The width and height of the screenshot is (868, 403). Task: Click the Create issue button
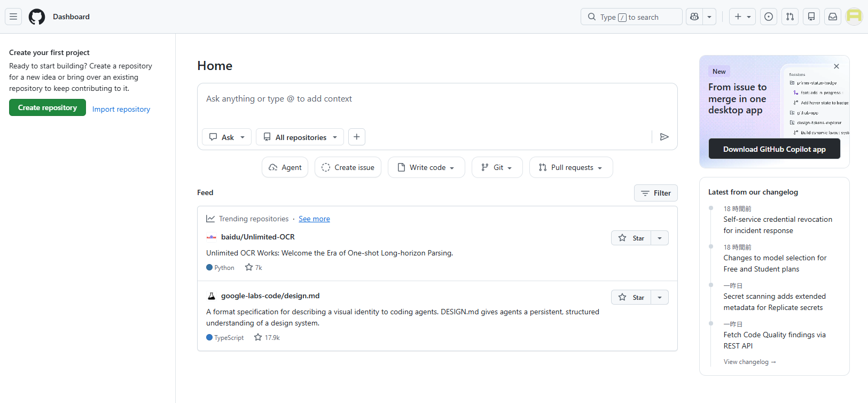click(x=348, y=167)
